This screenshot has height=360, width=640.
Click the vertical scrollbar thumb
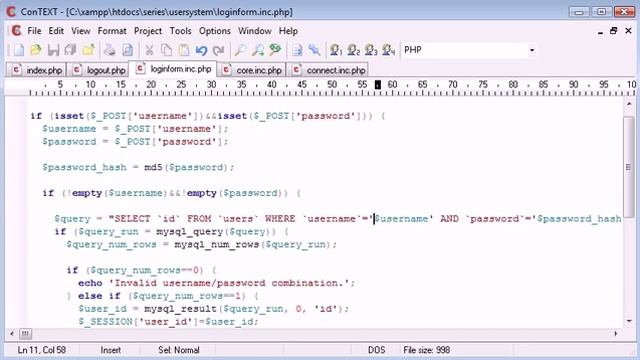(629, 167)
